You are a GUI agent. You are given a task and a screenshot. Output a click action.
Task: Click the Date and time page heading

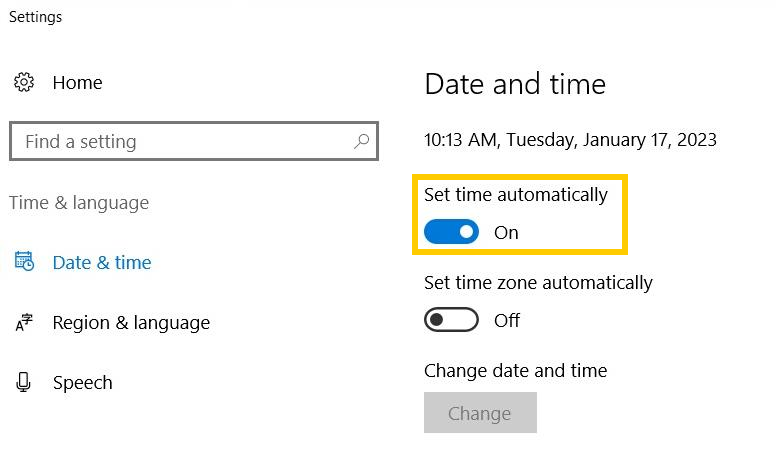click(515, 84)
